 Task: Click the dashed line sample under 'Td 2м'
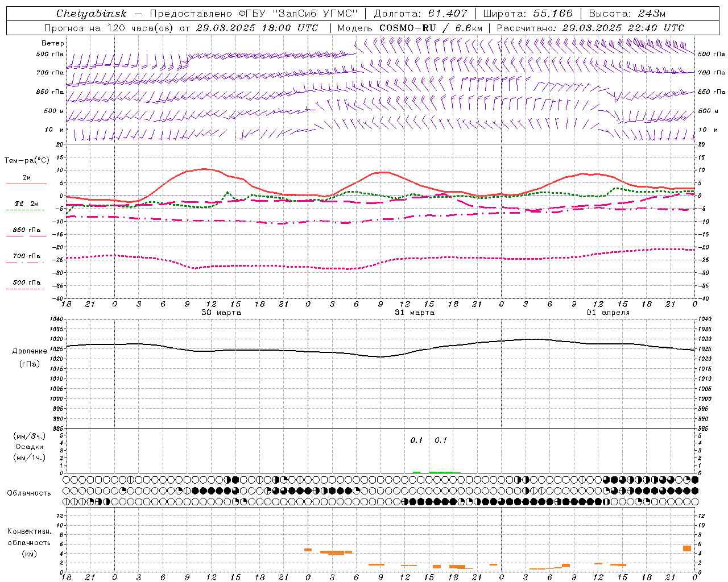click(26, 210)
